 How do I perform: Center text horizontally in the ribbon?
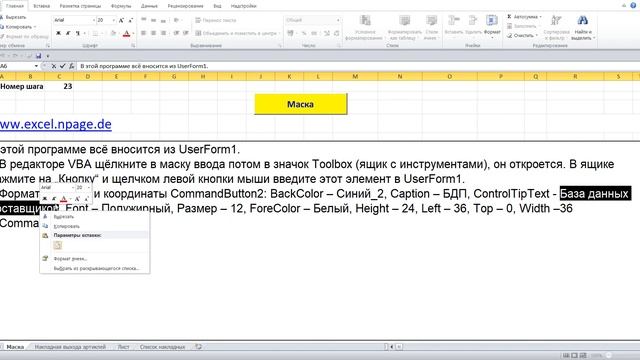coord(153,33)
